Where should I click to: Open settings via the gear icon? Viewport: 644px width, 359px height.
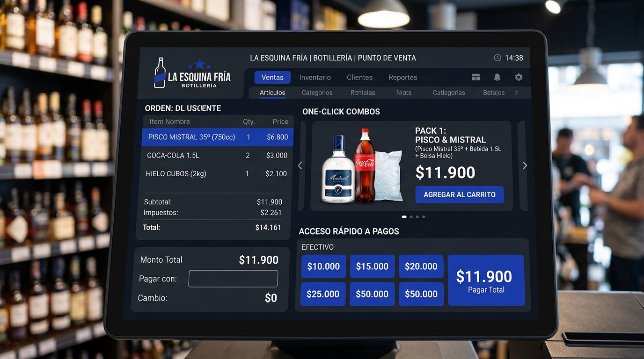tap(519, 78)
